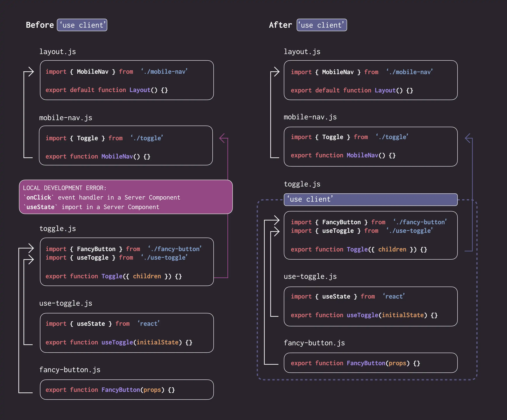507x420 pixels.
Task: Select 'export function useToggle' line under Before
Action: (x=119, y=342)
